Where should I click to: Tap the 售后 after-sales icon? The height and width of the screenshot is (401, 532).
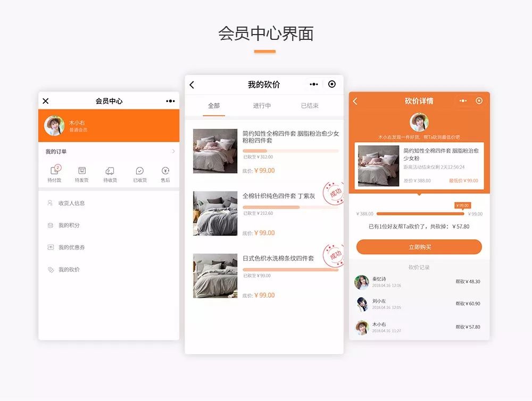point(165,171)
